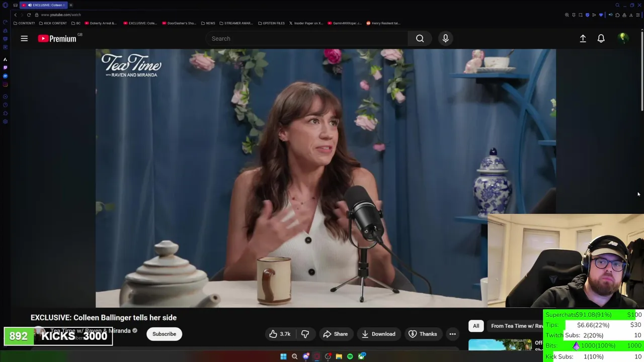Click the video player area
This screenshot has height=362, width=644.
[326, 178]
